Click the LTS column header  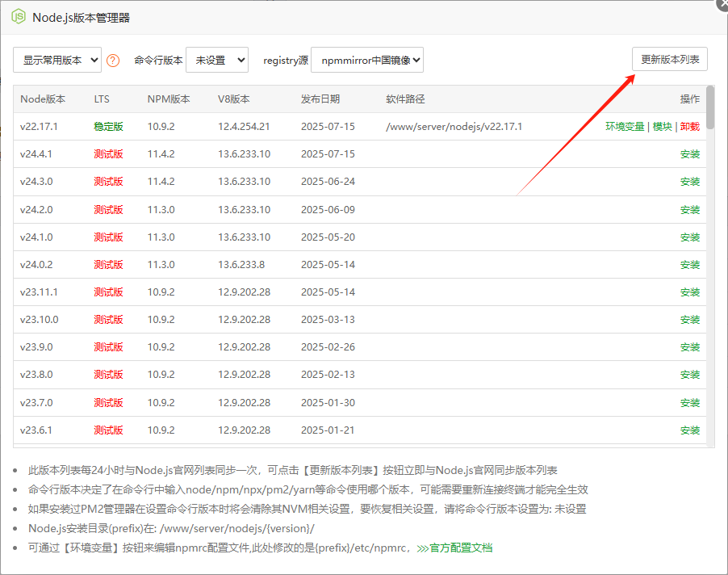point(102,99)
